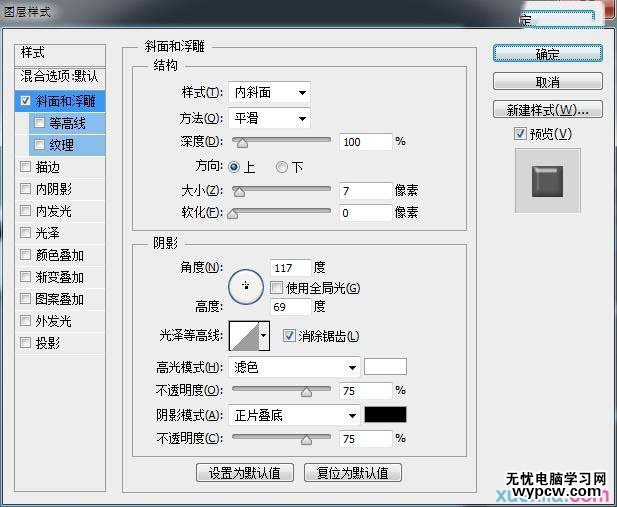
Task: Check the 外发光 style checkbox
Action: tap(25, 321)
